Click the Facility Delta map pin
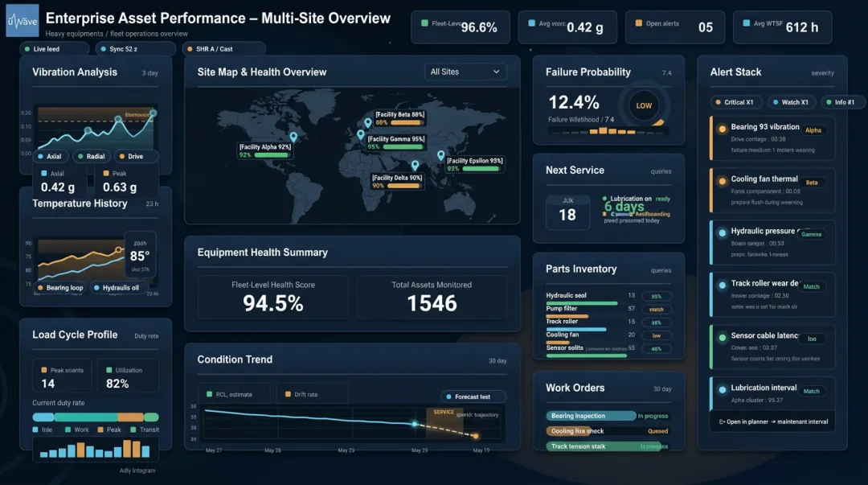Viewport: 868px width, 485px height. (x=416, y=165)
